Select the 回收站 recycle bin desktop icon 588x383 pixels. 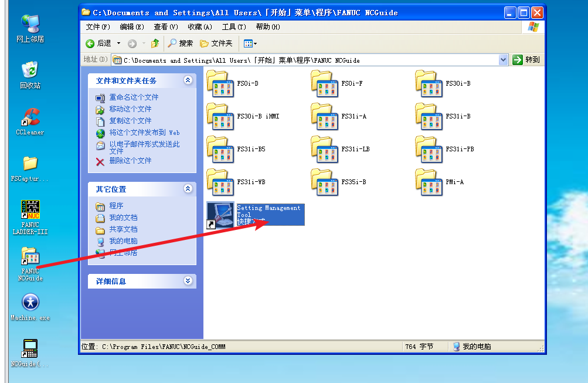30,75
